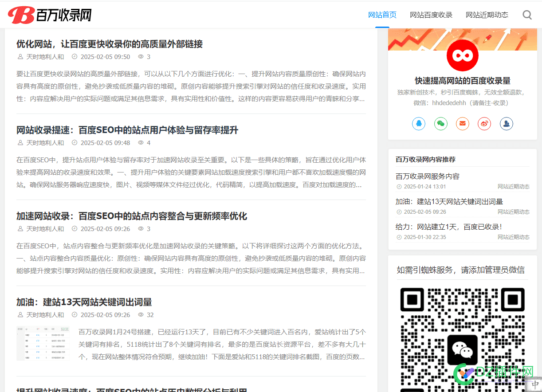Click clock icon beside 2025-02-05 09:48
The width and height of the screenshot is (542, 392).
pos(75,143)
